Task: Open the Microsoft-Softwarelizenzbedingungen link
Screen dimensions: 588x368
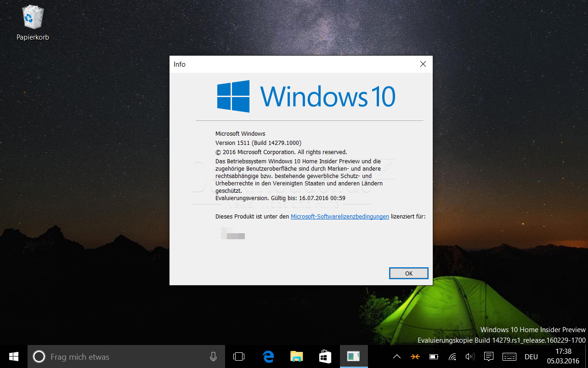Action: [340, 216]
